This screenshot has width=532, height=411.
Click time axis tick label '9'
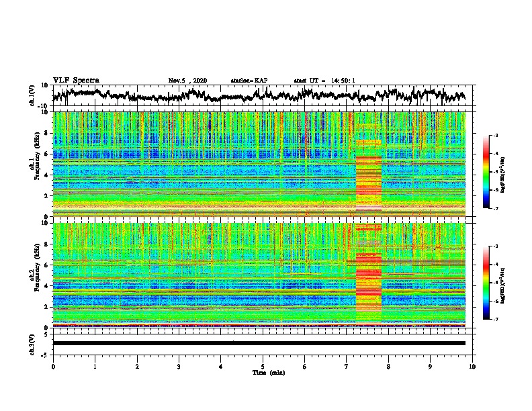pyautogui.click(x=430, y=367)
